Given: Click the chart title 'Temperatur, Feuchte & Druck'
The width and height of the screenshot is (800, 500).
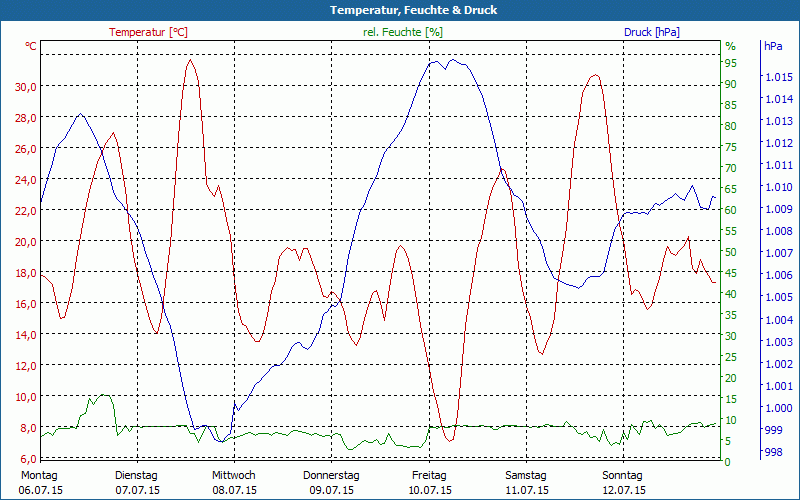Looking at the screenshot, I should point(400,10).
